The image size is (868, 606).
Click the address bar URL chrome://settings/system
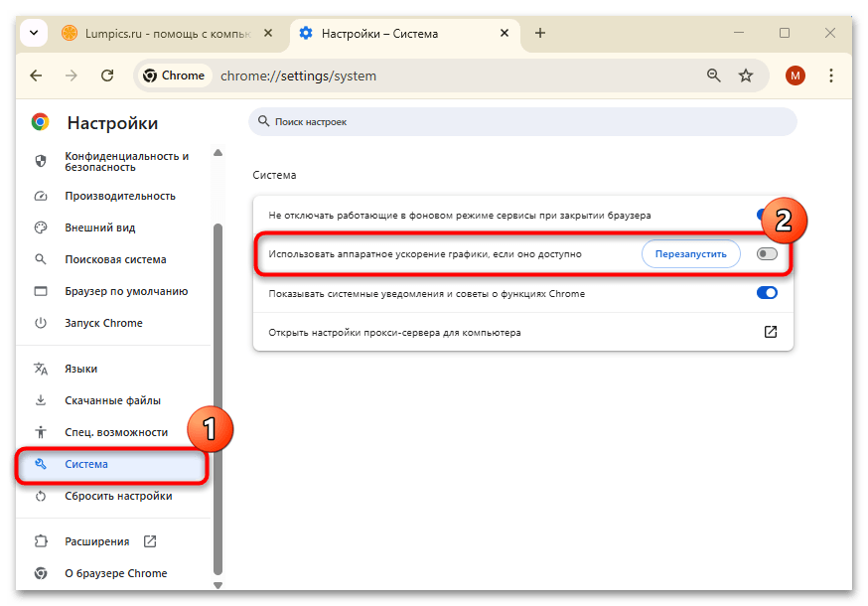tap(298, 76)
